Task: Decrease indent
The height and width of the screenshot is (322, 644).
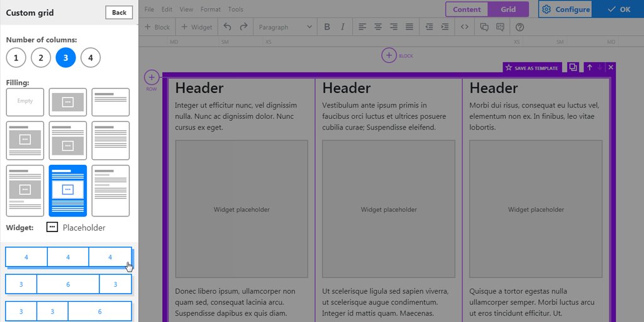Action: click(429, 27)
